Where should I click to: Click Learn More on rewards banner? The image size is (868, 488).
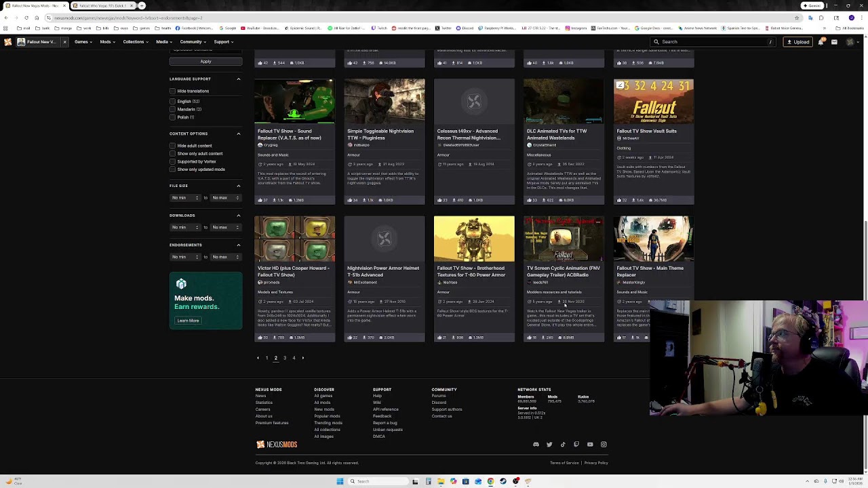click(x=188, y=321)
